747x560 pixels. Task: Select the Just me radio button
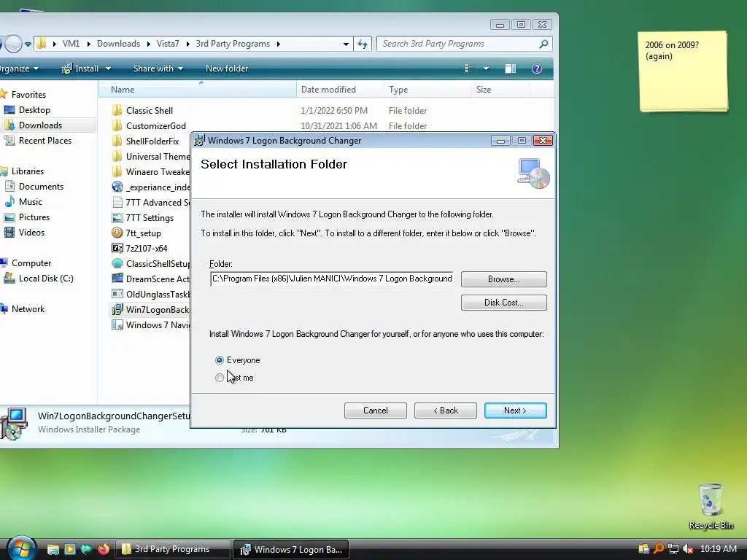point(219,378)
